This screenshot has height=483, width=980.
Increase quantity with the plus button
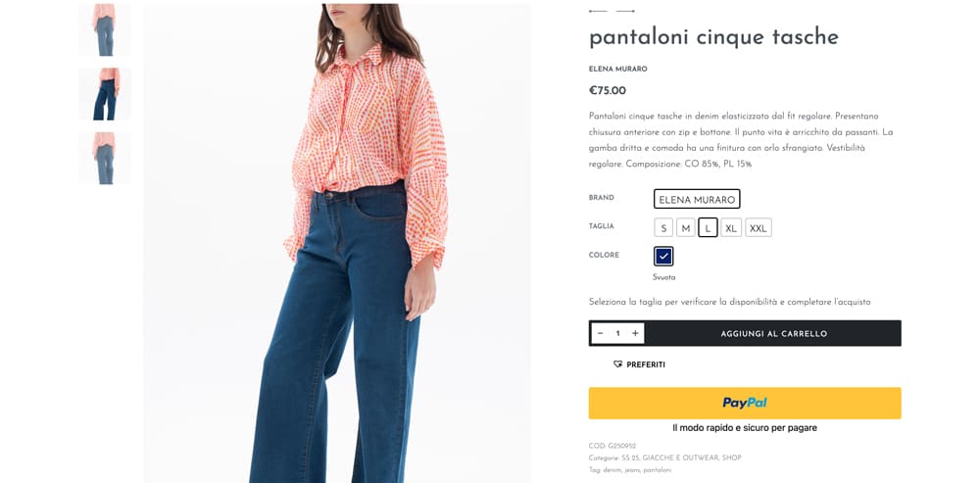coord(635,333)
